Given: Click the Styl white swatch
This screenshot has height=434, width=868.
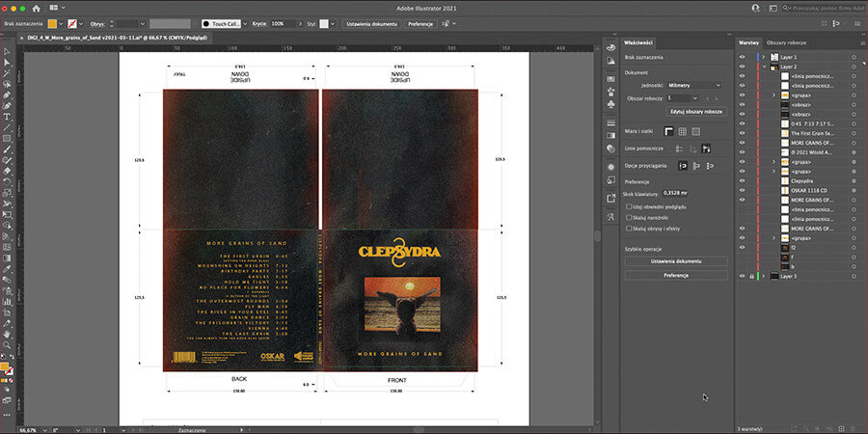Looking at the screenshot, I should pos(324,24).
